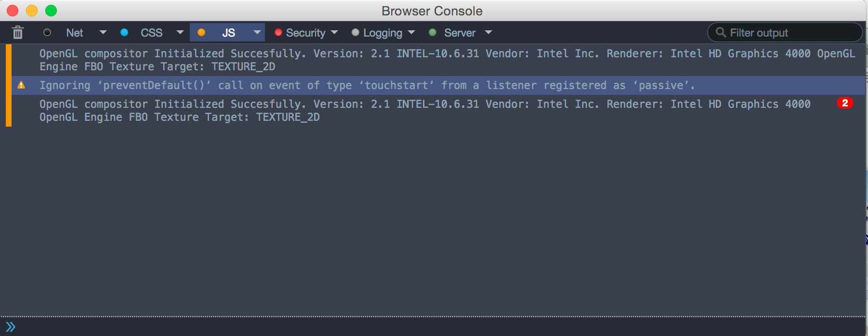Select the preventDefault touchstart warning message
The image size is (868, 336).
click(366, 85)
